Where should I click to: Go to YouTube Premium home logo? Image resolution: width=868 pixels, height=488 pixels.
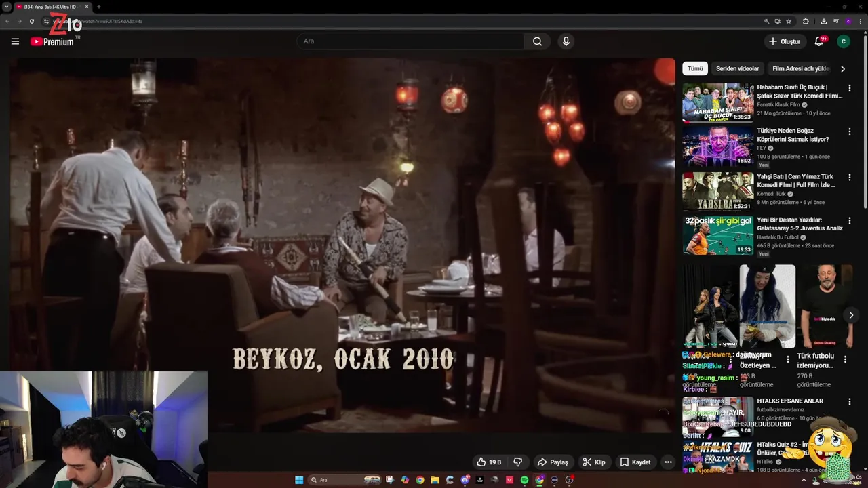[x=52, y=42]
